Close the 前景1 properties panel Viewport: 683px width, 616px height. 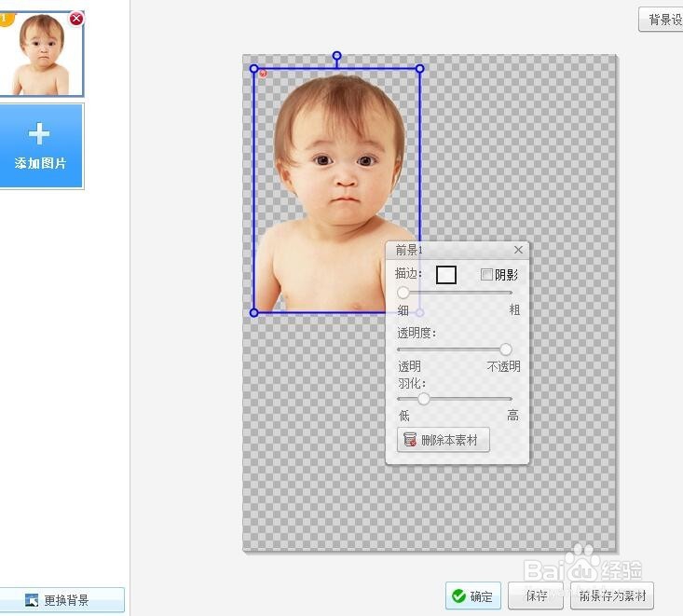click(x=519, y=250)
